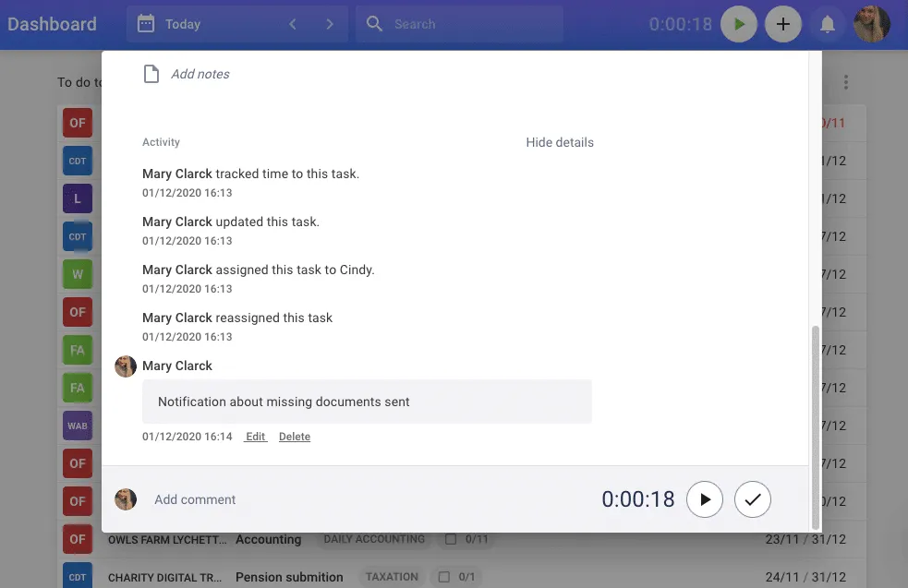The image size is (908, 588).
Task: Click green W client badge
Action: [78, 274]
